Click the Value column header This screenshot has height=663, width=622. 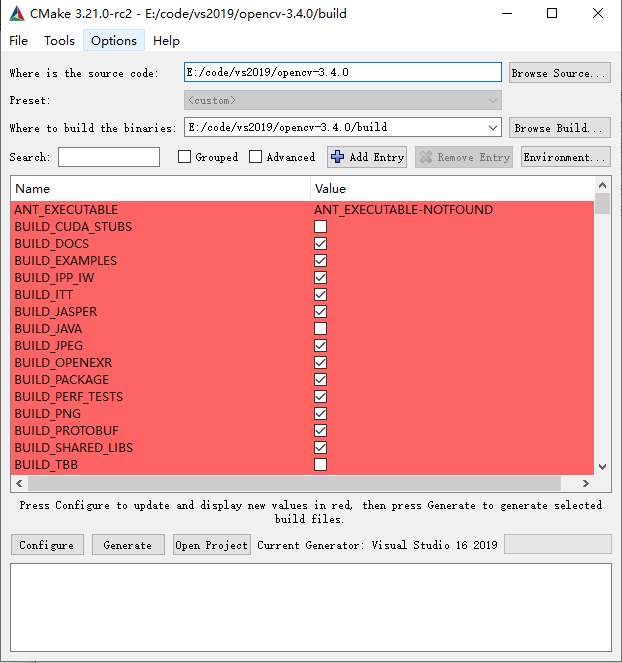pos(452,189)
